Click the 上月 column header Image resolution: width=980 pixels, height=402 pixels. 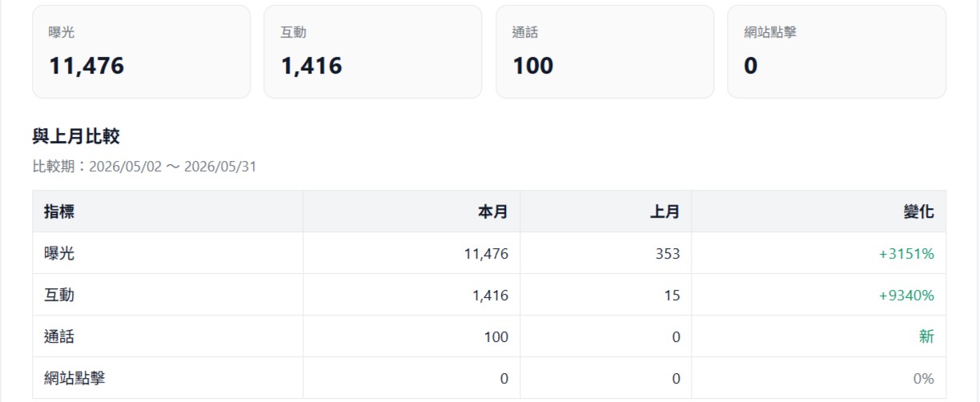pos(665,211)
